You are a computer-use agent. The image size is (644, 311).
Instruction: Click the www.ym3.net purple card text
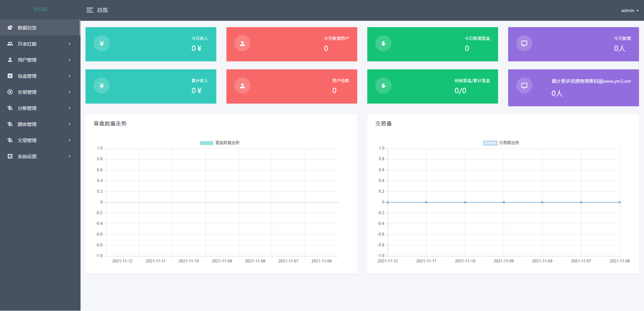(591, 81)
